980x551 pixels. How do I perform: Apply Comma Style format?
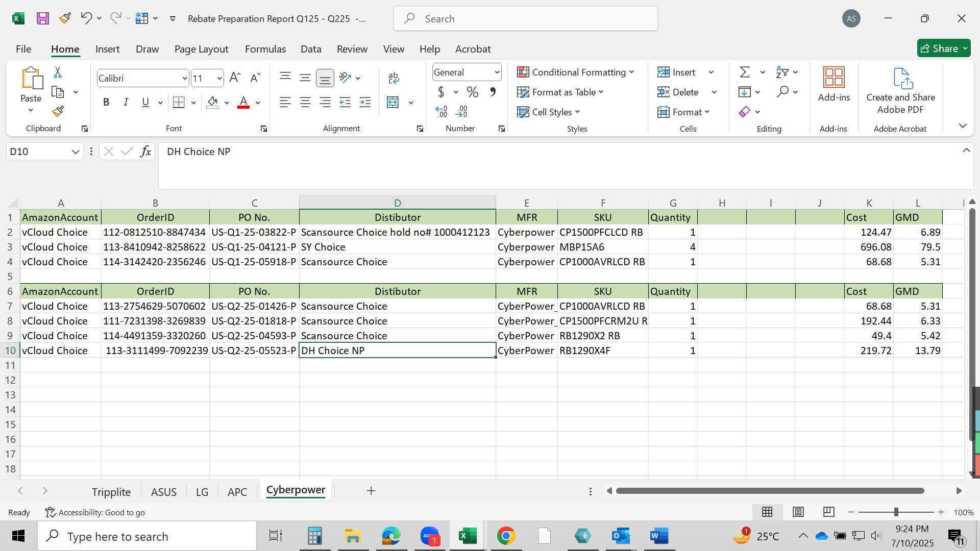[493, 92]
